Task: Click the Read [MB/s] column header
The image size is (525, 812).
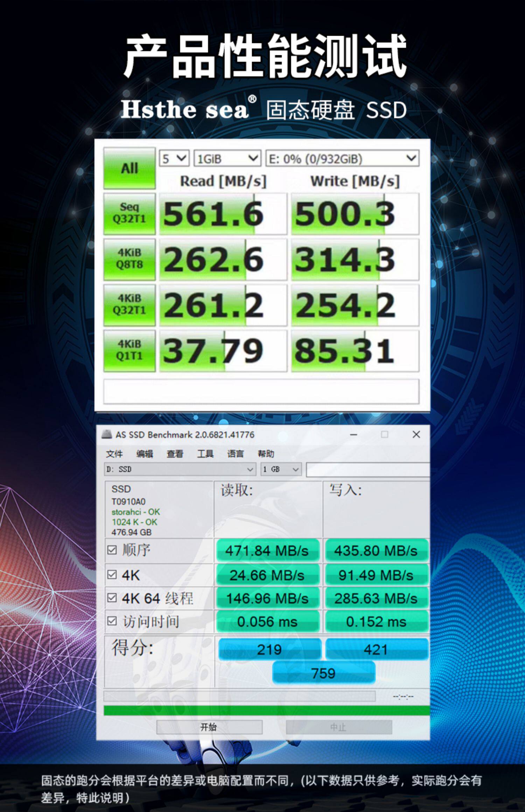Action: tap(223, 181)
